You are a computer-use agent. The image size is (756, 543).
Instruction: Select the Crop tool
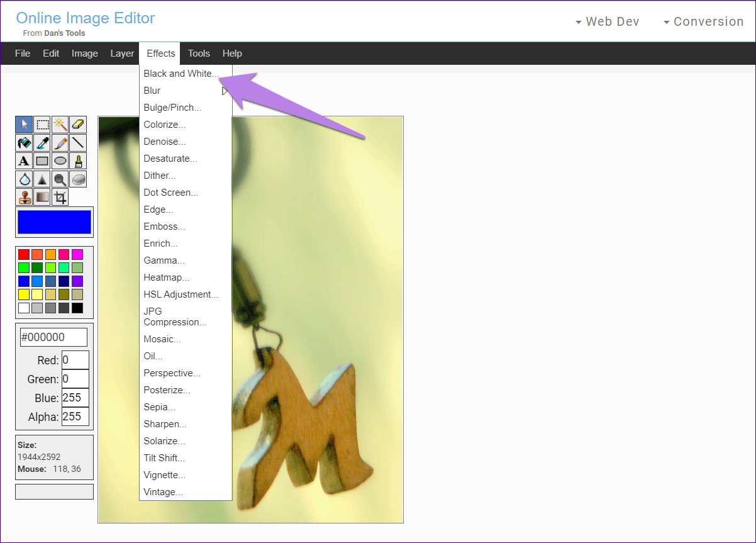point(60,198)
